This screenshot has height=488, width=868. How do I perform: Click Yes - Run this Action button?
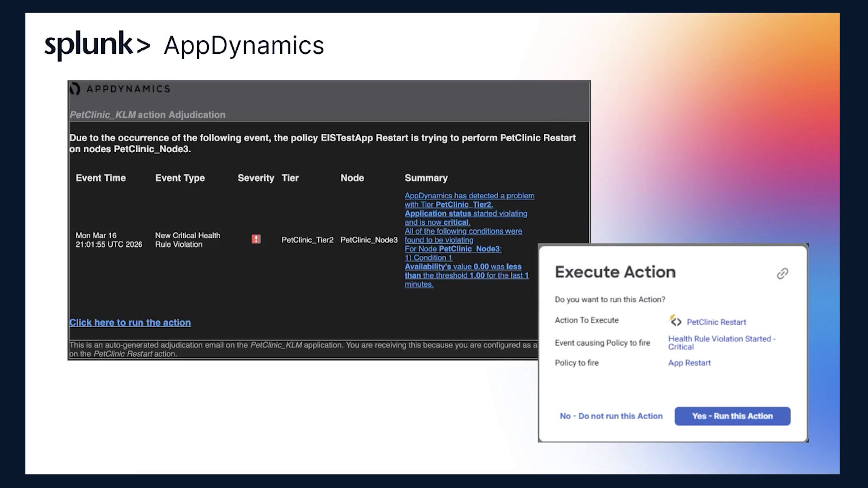(732, 416)
